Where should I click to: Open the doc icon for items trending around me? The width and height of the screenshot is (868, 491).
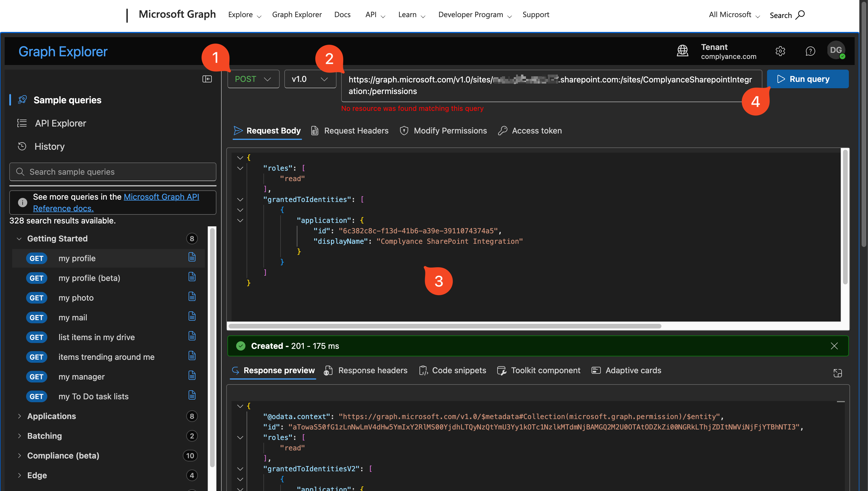click(x=192, y=356)
